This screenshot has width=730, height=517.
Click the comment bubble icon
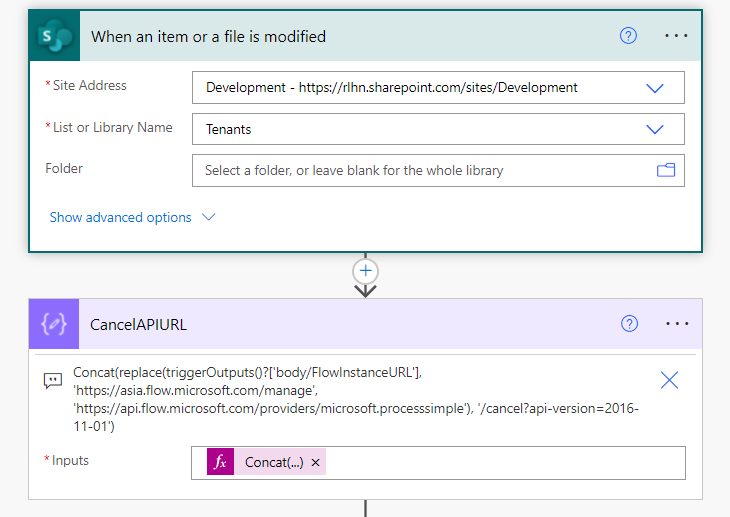click(x=53, y=380)
